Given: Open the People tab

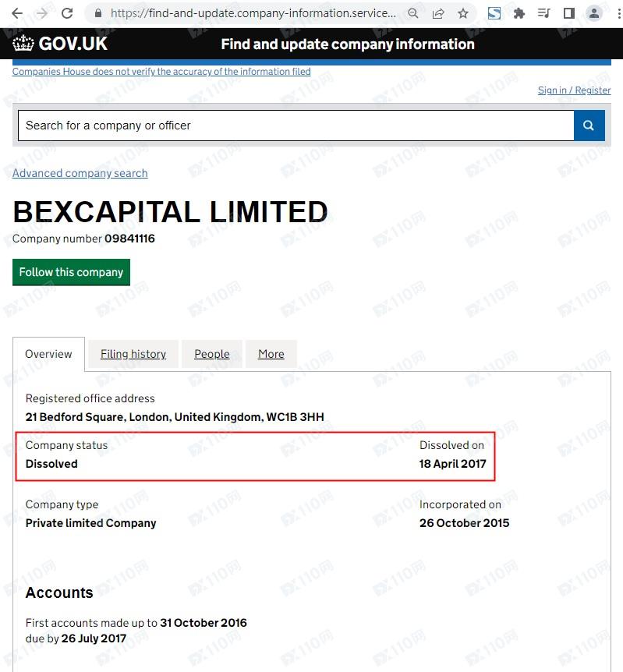Looking at the screenshot, I should (x=212, y=354).
